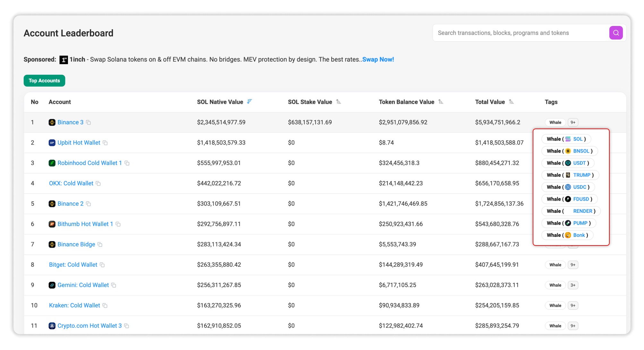Click the Upbit Hot Wallet logo icon
644x350 pixels.
click(x=52, y=143)
